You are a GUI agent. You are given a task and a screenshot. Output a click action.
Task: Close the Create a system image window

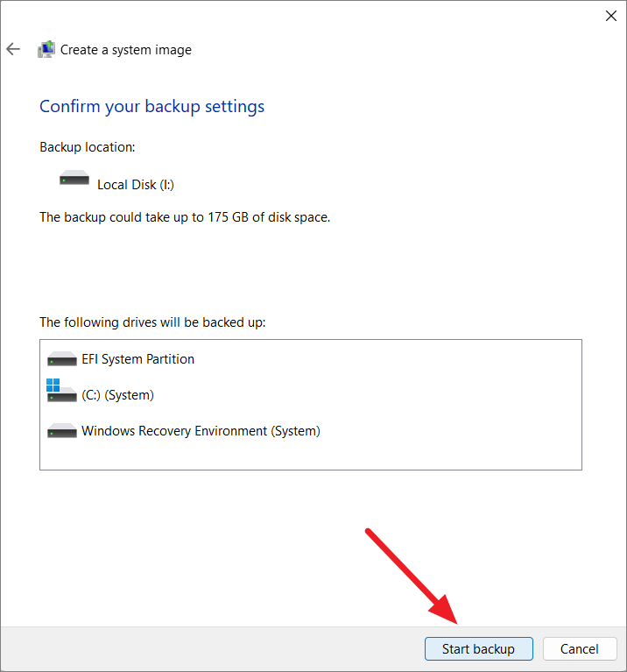click(x=610, y=16)
